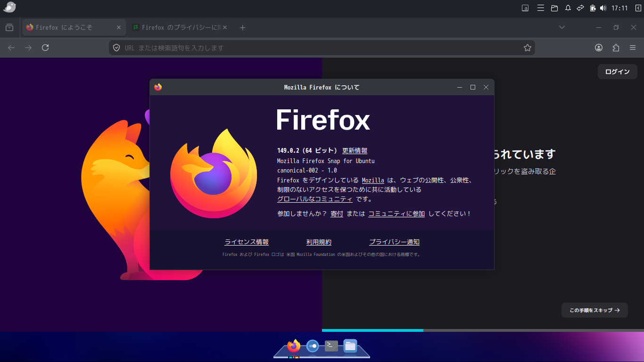This screenshot has height=362, width=644.
Task: Close the 'Firefox のプライバシーに' tab
Action: tap(225, 27)
